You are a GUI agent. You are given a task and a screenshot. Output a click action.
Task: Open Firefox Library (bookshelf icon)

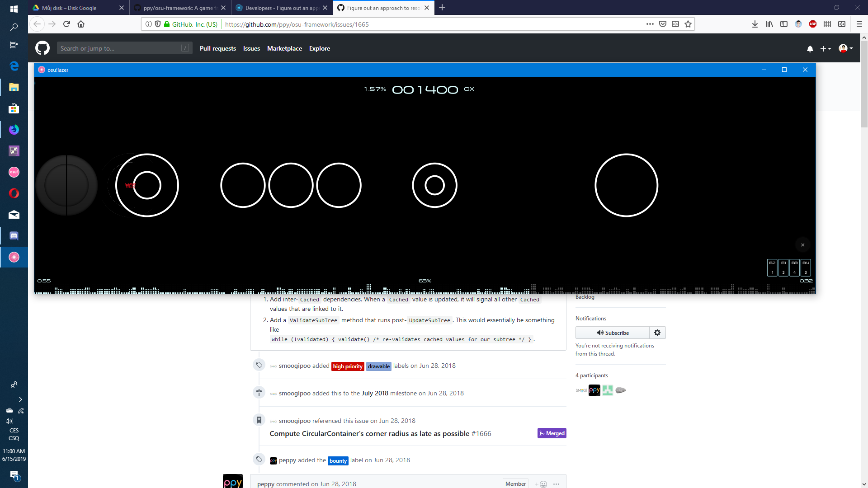[769, 24]
